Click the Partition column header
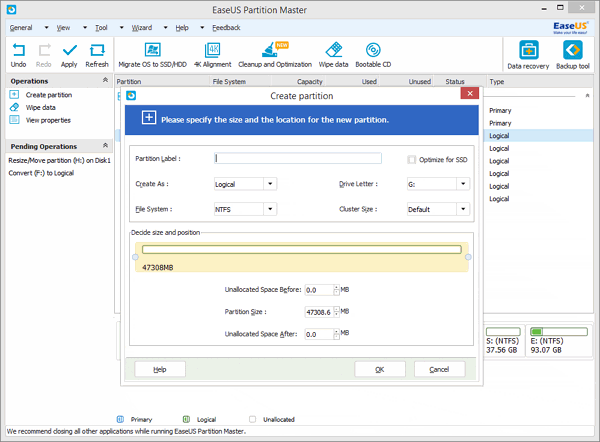600x442 pixels. (129, 82)
